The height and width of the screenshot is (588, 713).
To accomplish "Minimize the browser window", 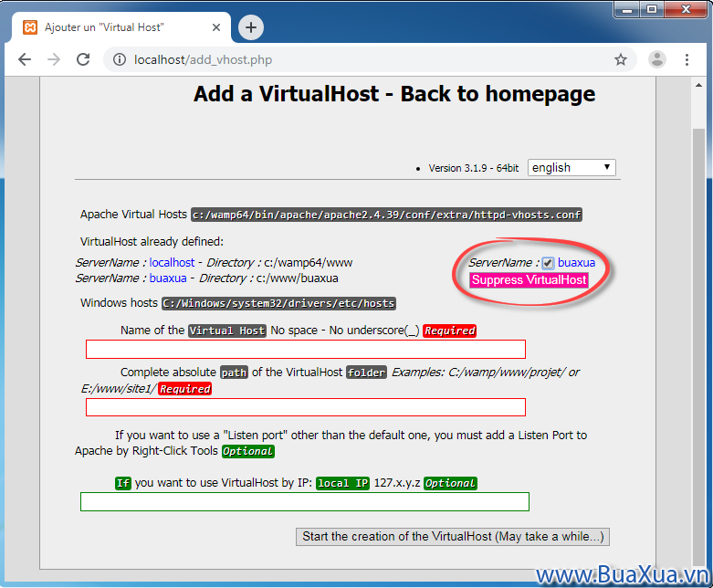I will (x=627, y=9).
